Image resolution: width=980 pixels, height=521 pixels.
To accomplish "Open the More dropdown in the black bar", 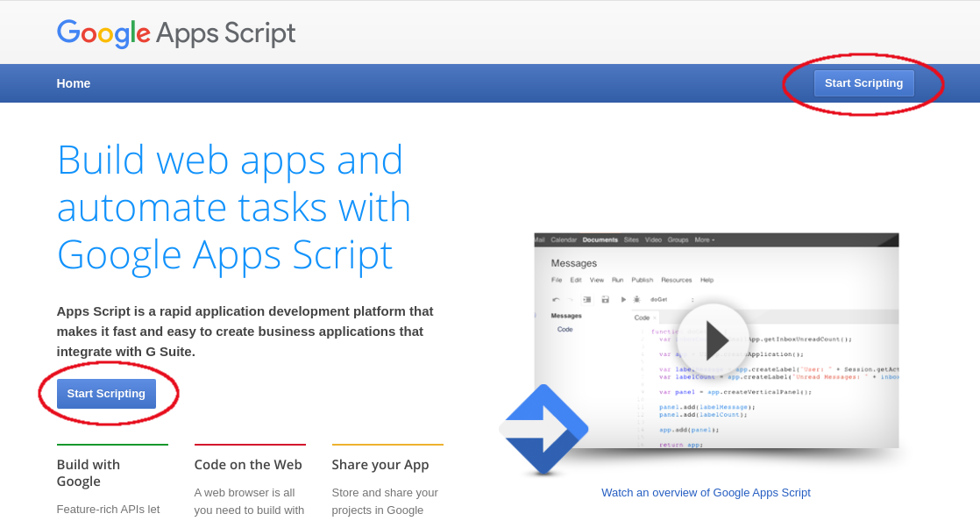I will pyautogui.click(x=704, y=239).
